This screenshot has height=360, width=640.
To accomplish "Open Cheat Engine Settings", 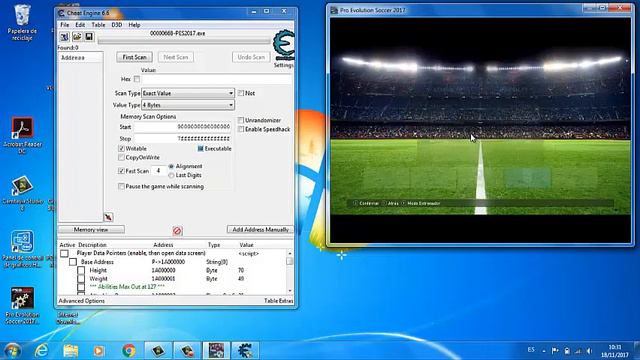I will pyautogui.click(x=283, y=65).
